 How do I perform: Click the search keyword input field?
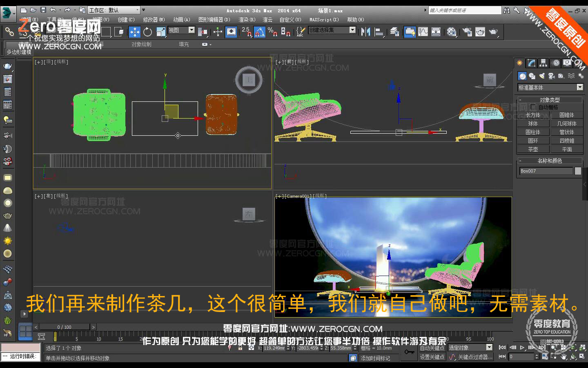(x=464, y=10)
